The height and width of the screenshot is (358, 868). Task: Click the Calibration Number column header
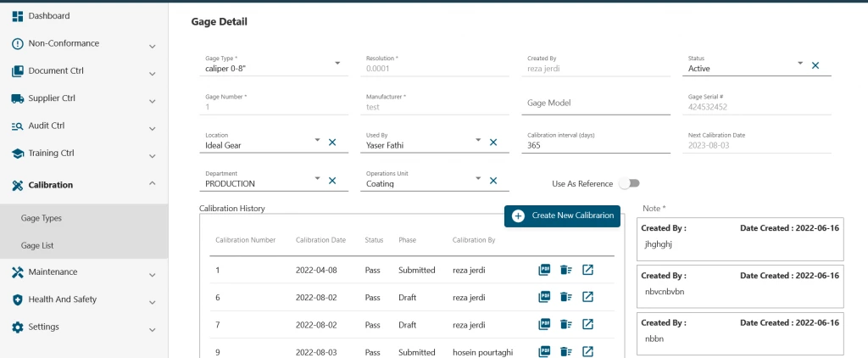(x=245, y=240)
